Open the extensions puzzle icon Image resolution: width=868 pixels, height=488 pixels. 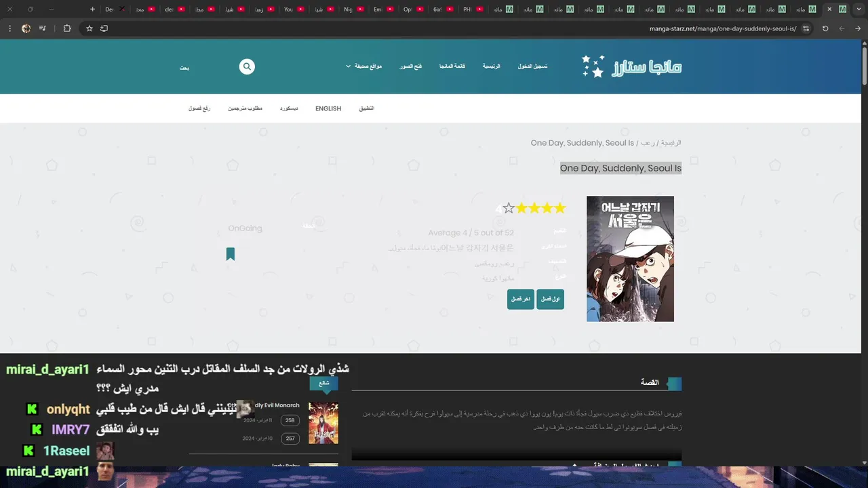coord(66,28)
